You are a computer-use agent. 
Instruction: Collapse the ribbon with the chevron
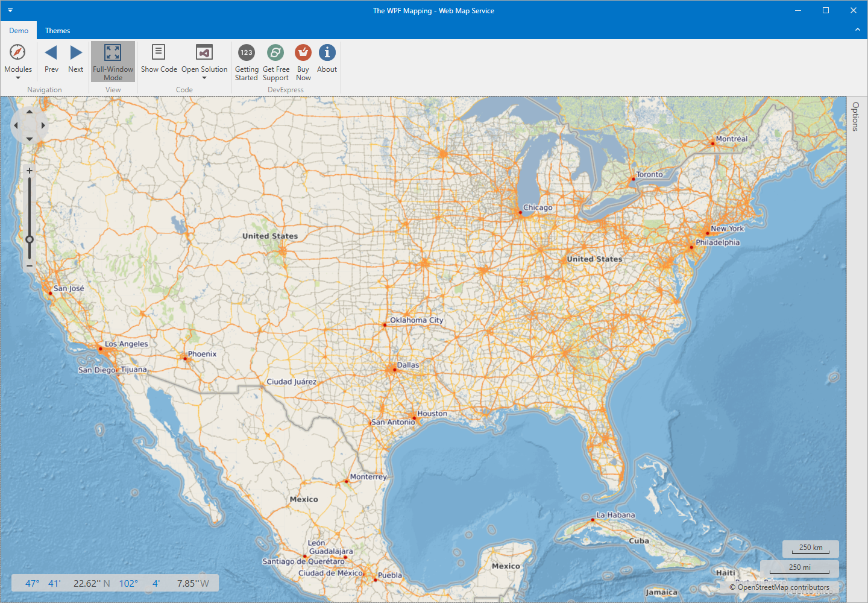858,30
